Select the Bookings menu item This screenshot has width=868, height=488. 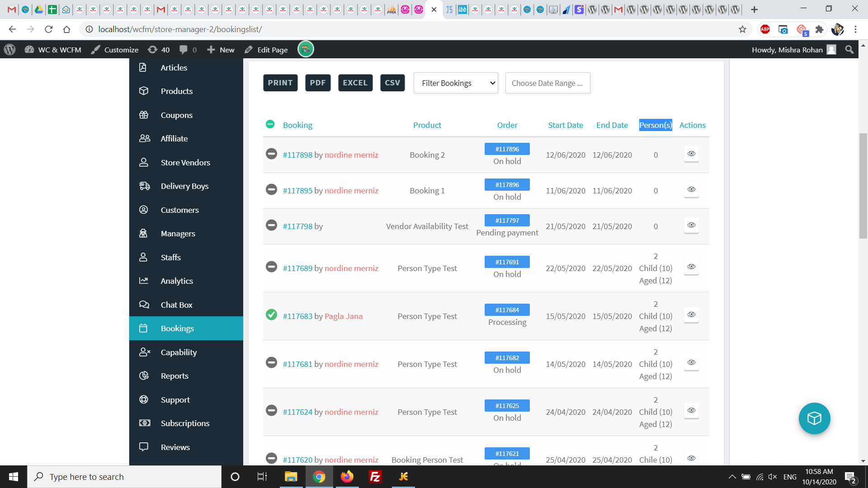pos(186,328)
